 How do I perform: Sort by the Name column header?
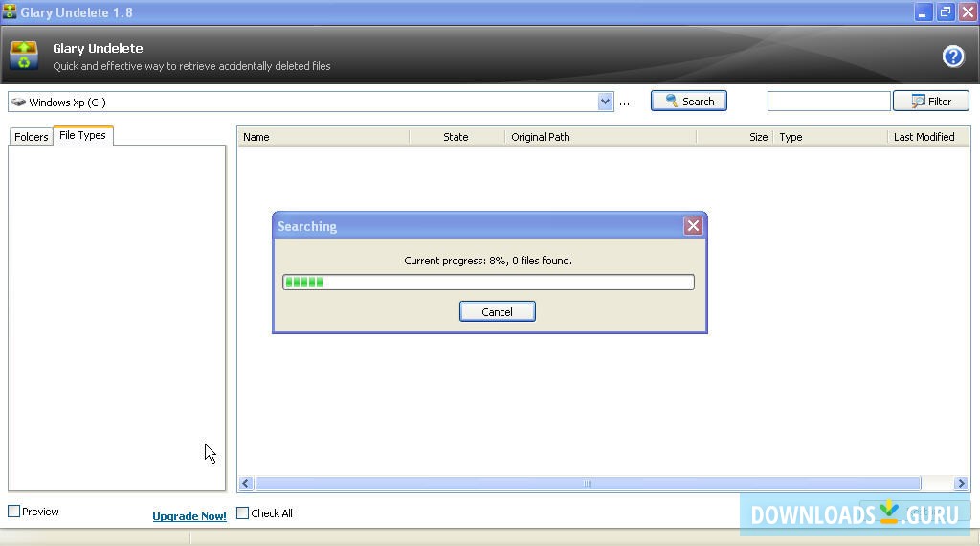pos(323,137)
